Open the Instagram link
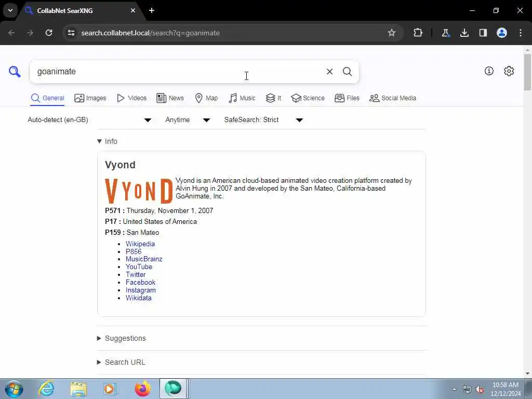Image resolution: width=532 pixels, height=399 pixels. pos(140,290)
